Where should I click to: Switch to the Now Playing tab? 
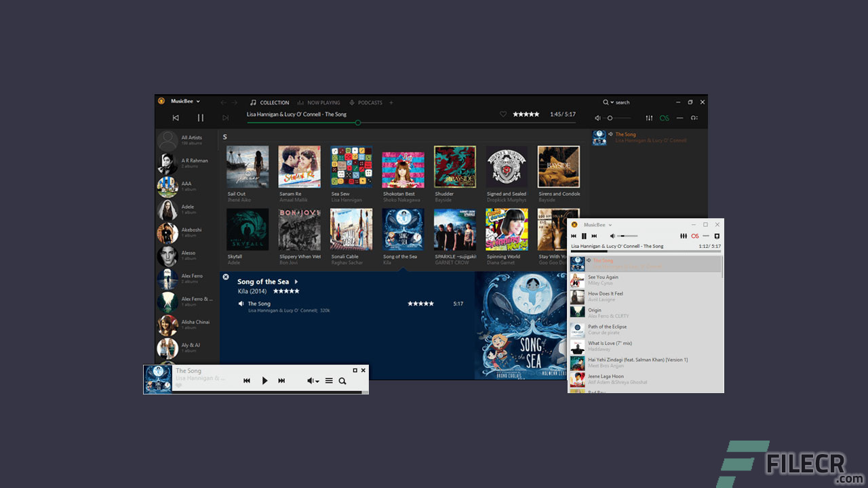(x=319, y=103)
